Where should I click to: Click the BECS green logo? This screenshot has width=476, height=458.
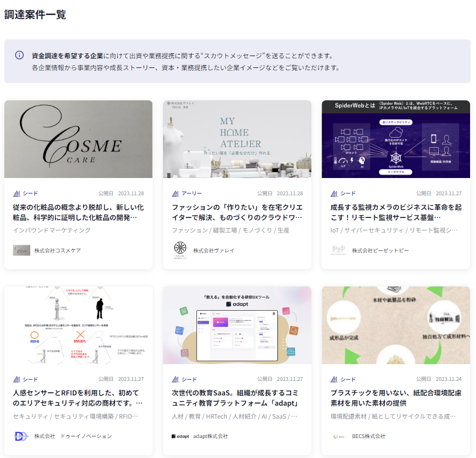coord(339,436)
